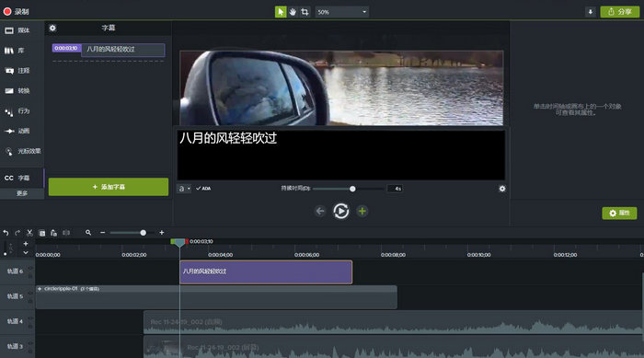Expand the track options chevron below plus
The width and height of the screenshot is (644, 358).
pyautogui.click(x=26, y=253)
